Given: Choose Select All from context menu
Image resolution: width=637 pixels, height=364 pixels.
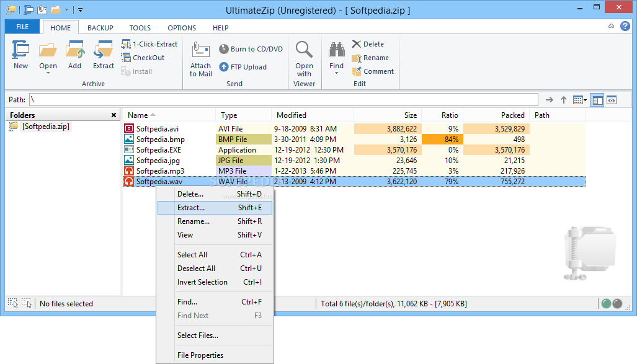Looking at the screenshot, I should 215,255.
